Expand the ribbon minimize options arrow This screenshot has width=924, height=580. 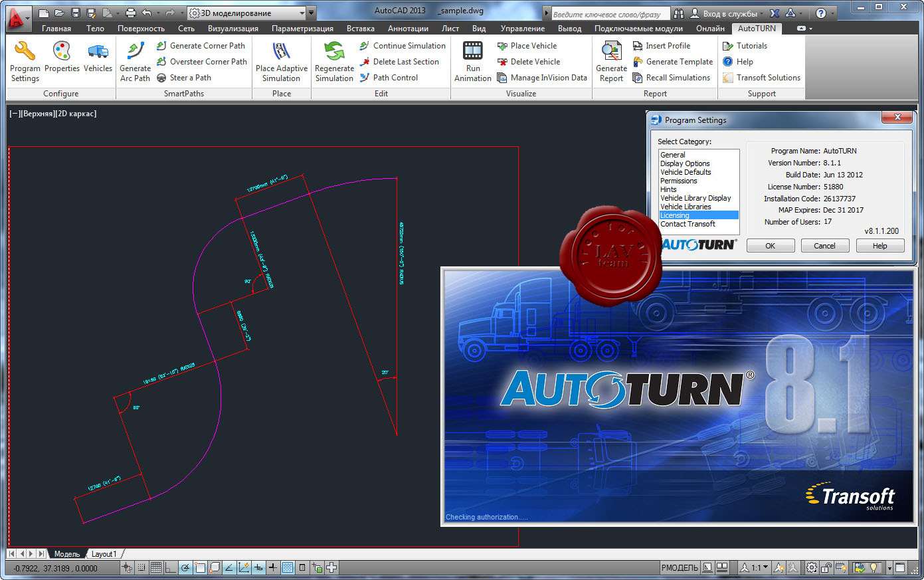[810, 29]
